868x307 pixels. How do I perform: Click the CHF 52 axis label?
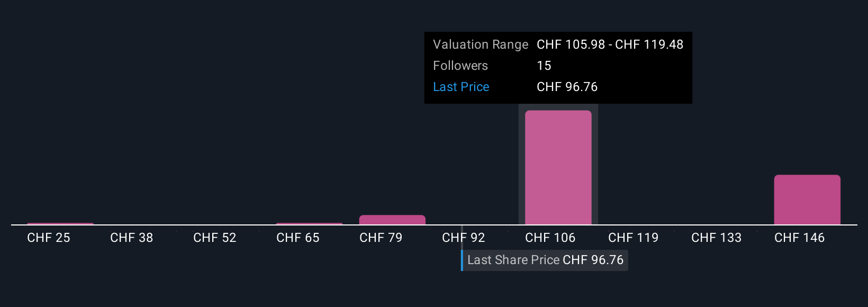pos(215,238)
